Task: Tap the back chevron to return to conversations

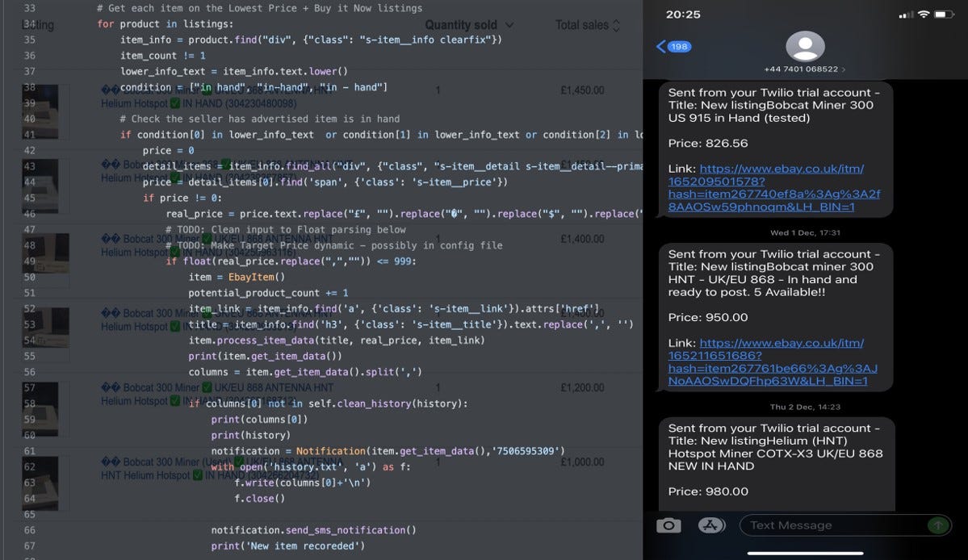Action: tap(660, 47)
